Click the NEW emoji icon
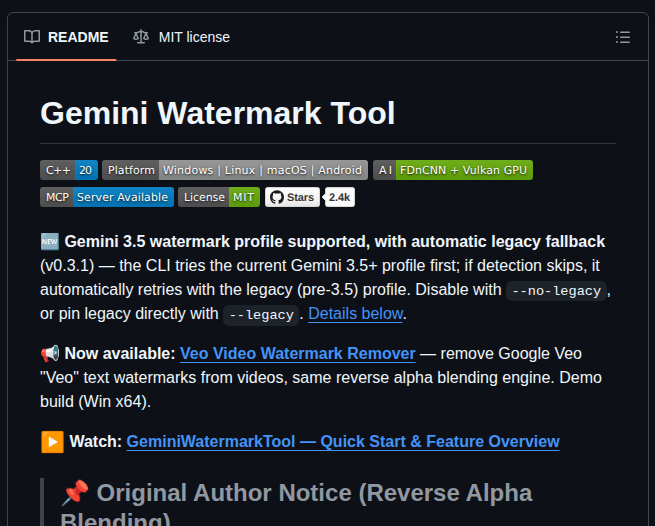This screenshot has height=526, width=655. click(50, 242)
